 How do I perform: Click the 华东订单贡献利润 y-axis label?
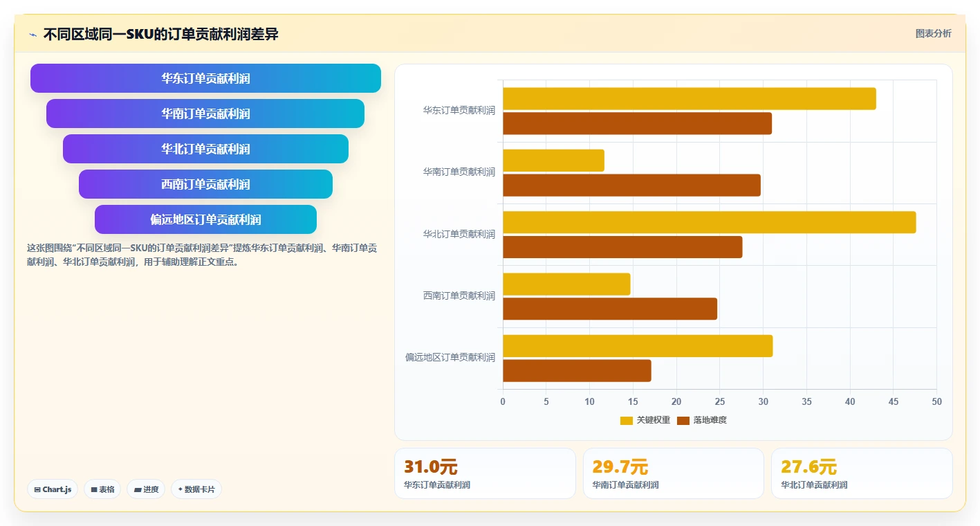click(x=459, y=110)
